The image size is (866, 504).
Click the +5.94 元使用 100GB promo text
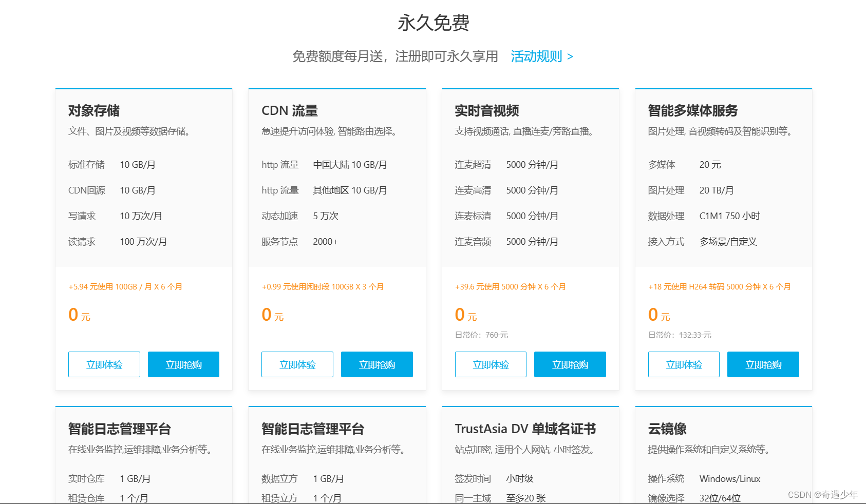[x=125, y=287]
